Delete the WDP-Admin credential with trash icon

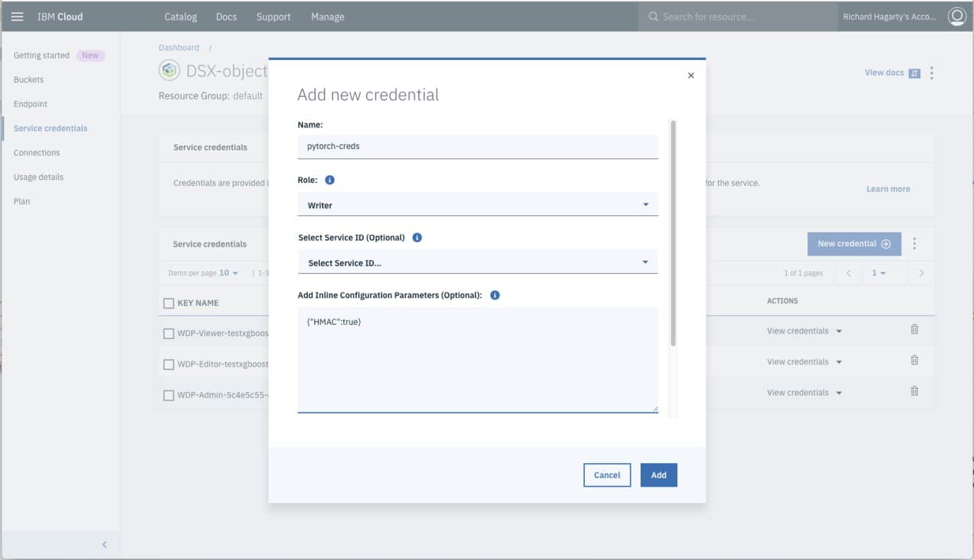click(914, 391)
